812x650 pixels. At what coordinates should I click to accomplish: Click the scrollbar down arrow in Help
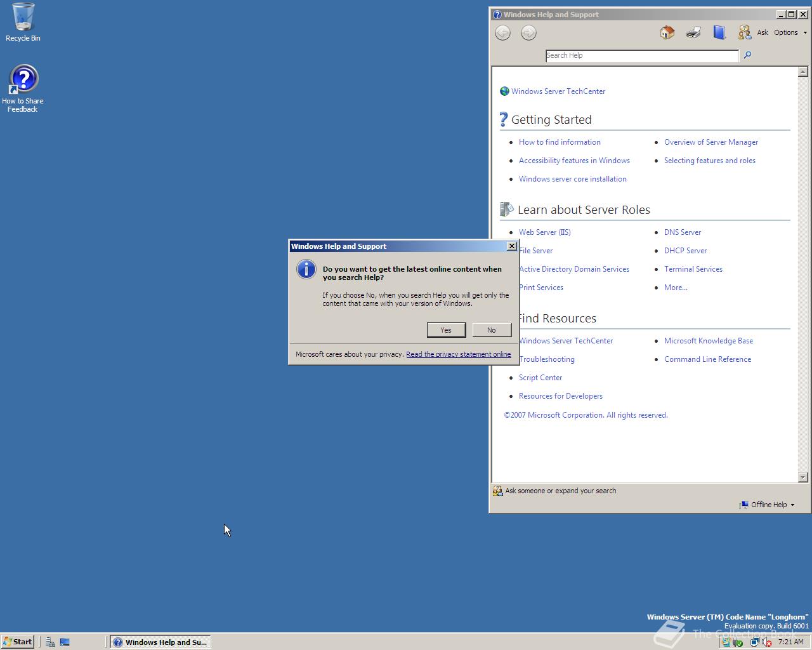coord(802,477)
